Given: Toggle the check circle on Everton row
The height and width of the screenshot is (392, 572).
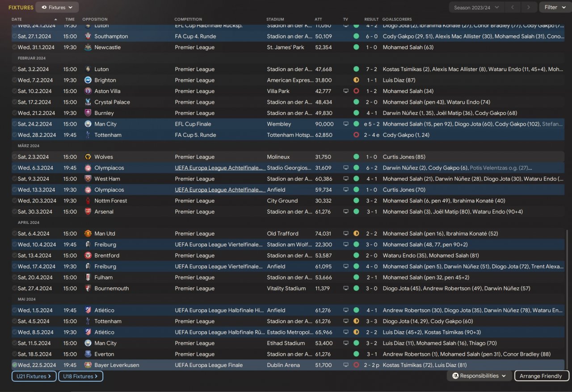Looking at the screenshot, I should pyautogui.click(x=15, y=354).
